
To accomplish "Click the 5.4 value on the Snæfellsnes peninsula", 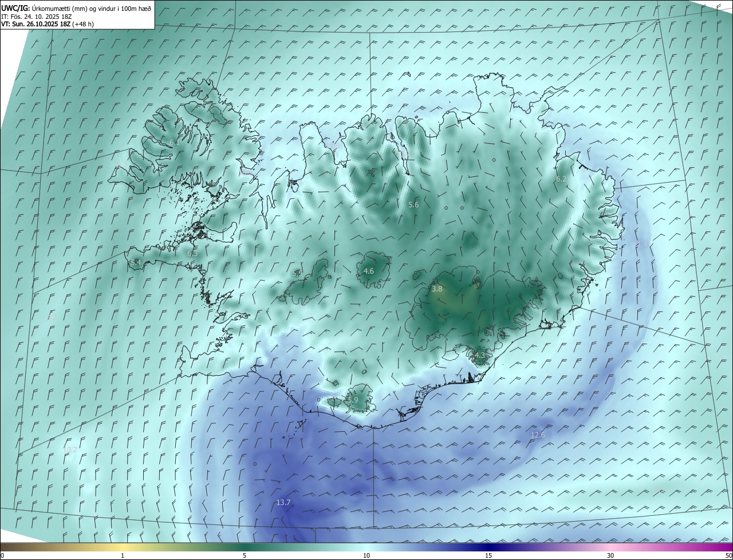I will (136, 262).
